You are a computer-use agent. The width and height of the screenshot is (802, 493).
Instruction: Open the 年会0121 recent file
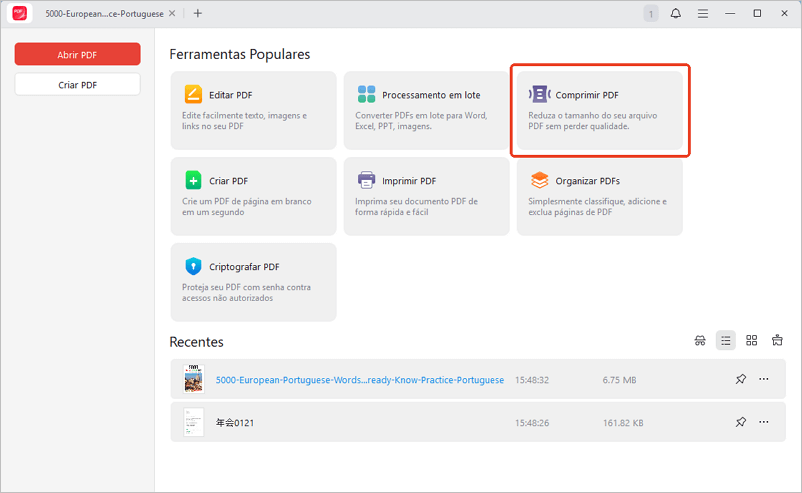click(x=235, y=423)
